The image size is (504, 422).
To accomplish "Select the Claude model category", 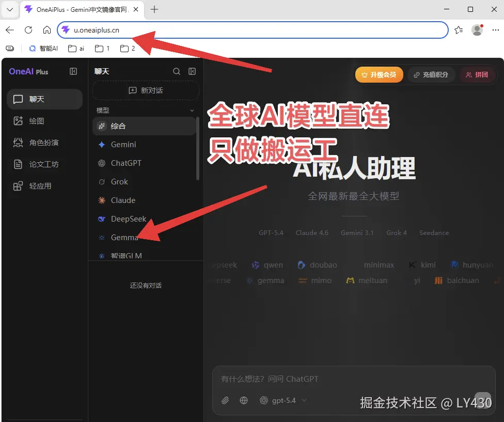I will coord(144,200).
